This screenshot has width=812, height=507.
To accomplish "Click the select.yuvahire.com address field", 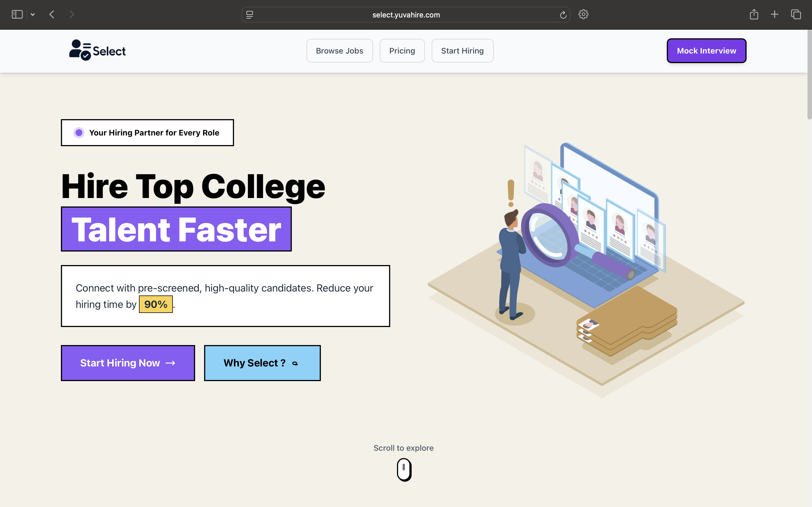I will (406, 15).
